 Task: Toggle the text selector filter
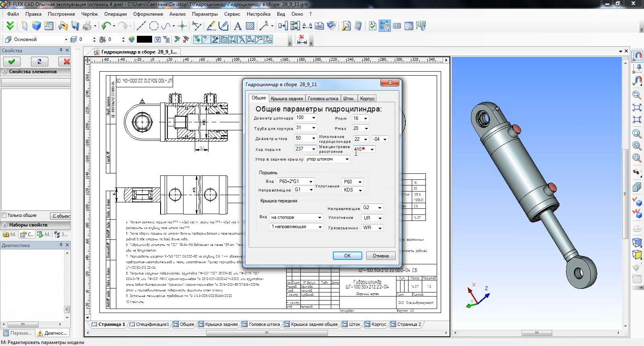[242, 39]
